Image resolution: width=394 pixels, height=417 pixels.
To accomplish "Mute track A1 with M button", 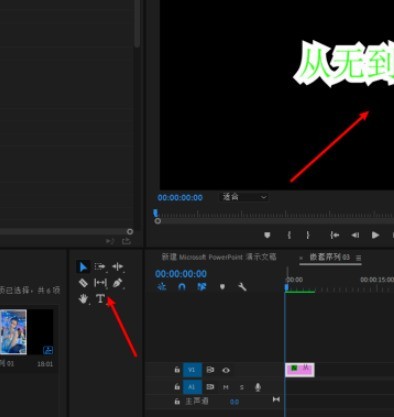I will (x=226, y=387).
